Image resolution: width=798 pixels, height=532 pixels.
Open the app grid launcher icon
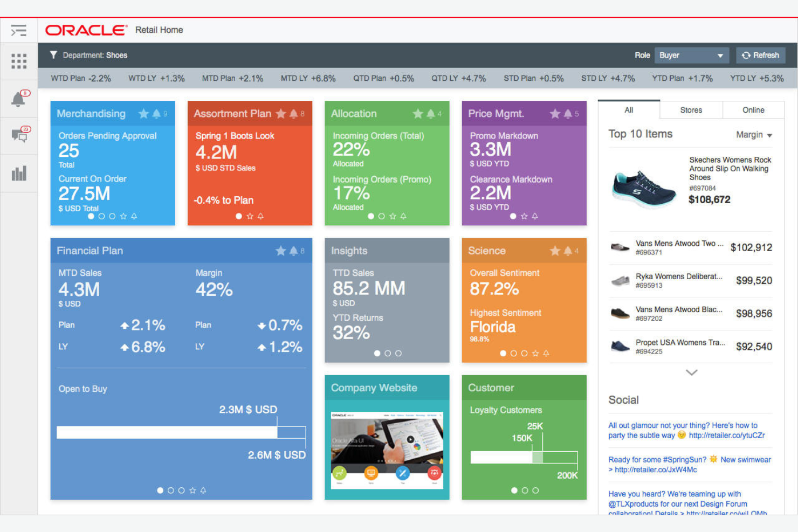19,61
